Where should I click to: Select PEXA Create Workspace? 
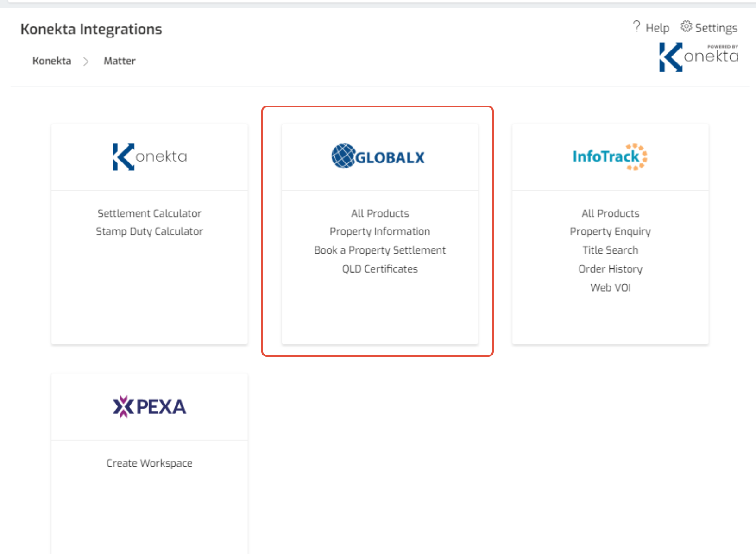pyautogui.click(x=149, y=463)
